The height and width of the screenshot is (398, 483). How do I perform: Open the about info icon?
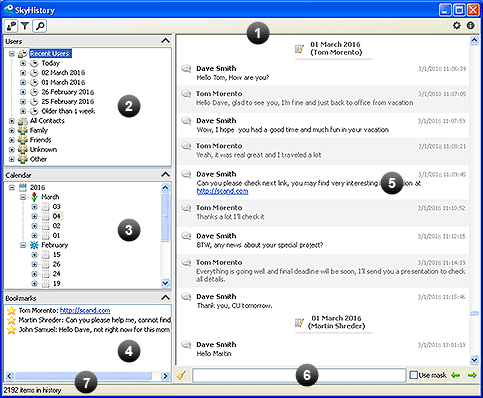pos(470,25)
